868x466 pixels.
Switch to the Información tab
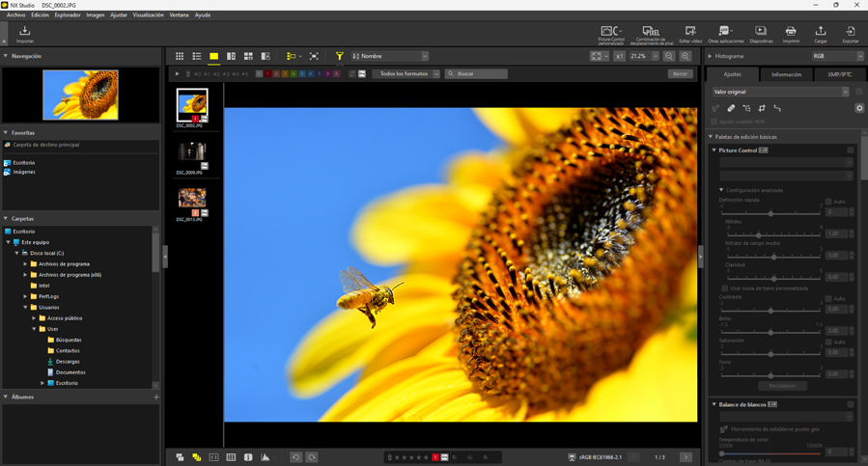pos(786,74)
